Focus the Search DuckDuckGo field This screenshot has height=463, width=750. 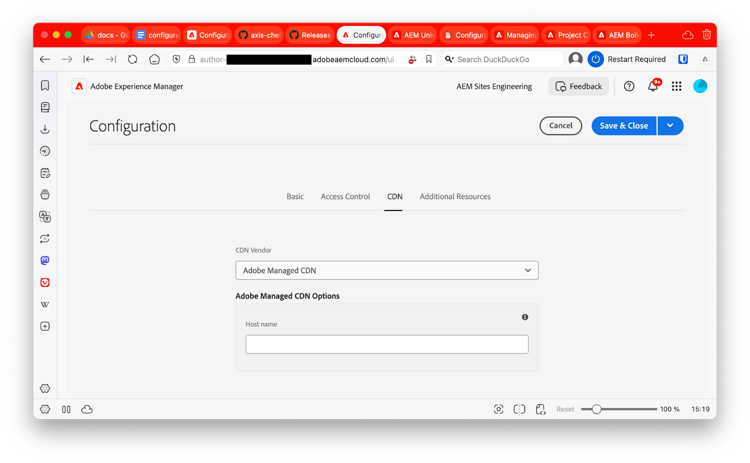point(501,59)
